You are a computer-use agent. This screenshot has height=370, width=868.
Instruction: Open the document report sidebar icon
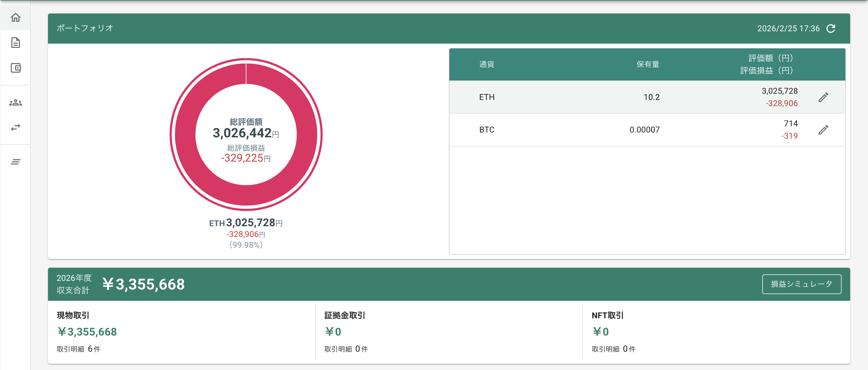pyautogui.click(x=16, y=43)
